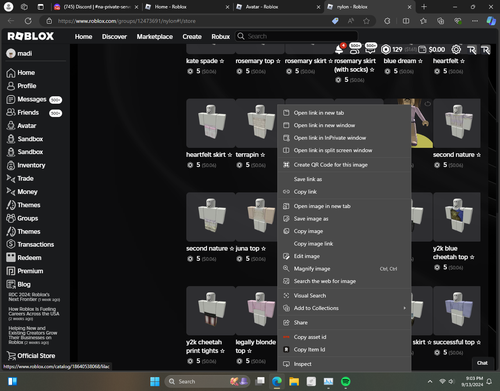Image resolution: width=500 pixels, height=391 pixels.
Task: Open the settings gear icon in Roblox header
Action: (x=456, y=49)
